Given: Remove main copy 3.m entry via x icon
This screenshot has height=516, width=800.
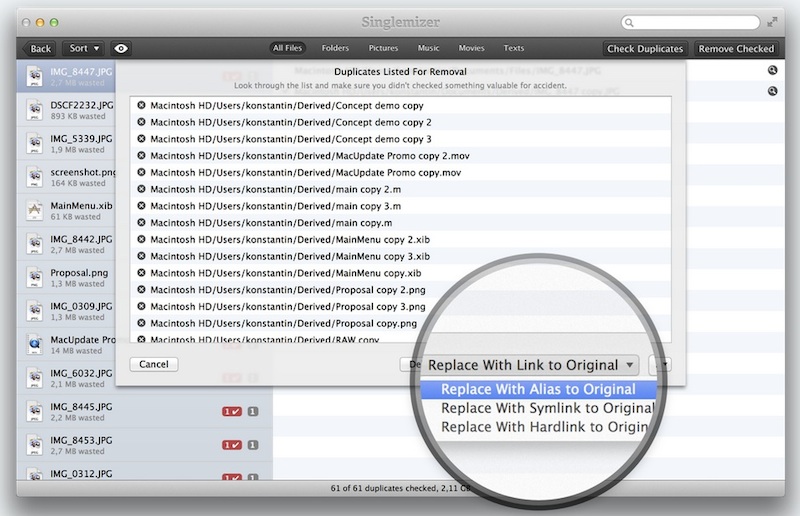Looking at the screenshot, I should 141,206.
